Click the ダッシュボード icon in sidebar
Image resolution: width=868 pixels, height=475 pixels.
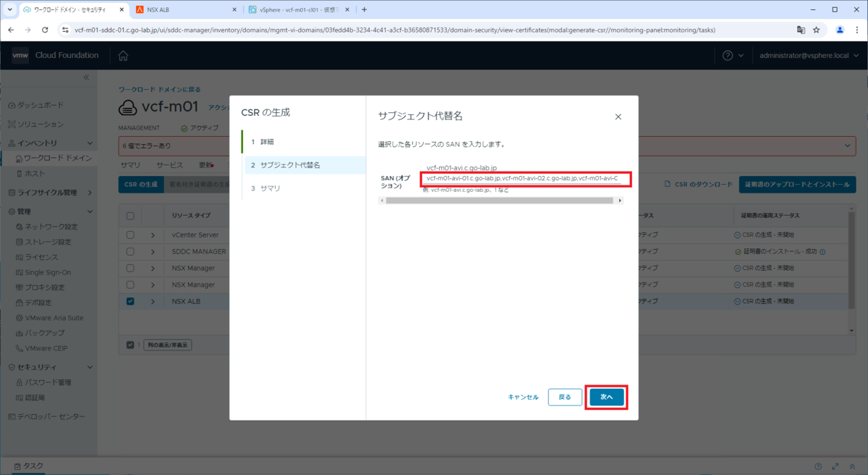(x=12, y=106)
